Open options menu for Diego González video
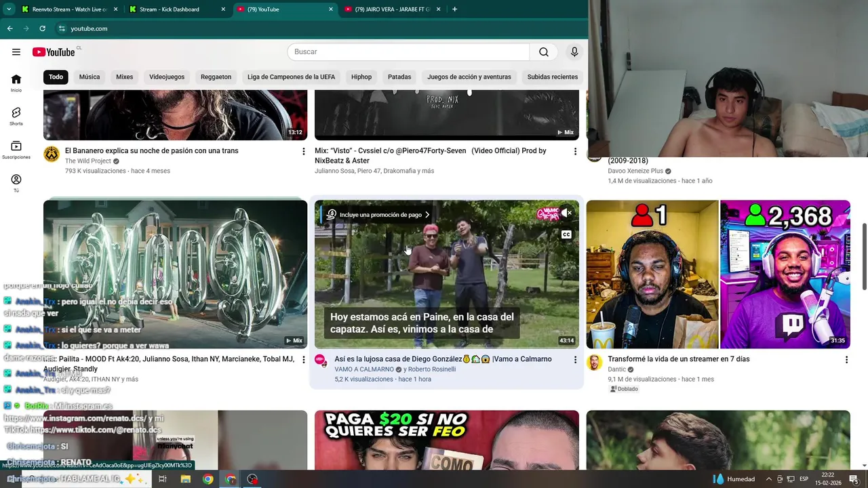The image size is (868, 488). [x=575, y=360]
